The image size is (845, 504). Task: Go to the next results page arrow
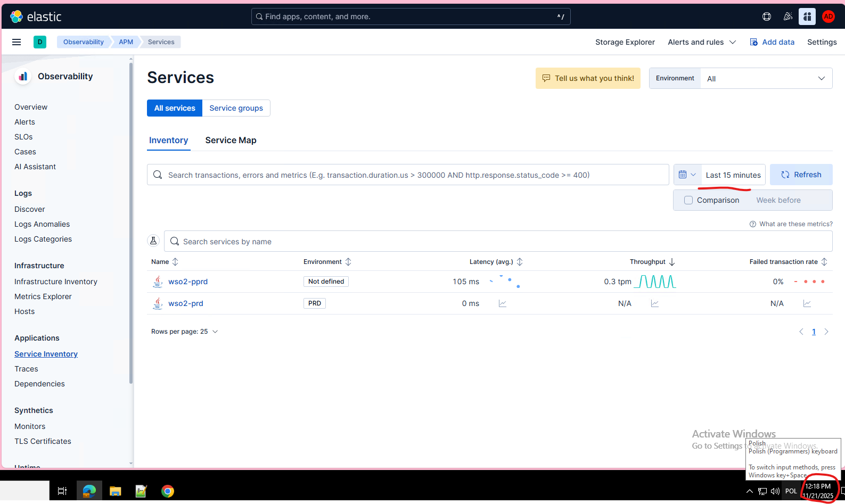point(826,332)
